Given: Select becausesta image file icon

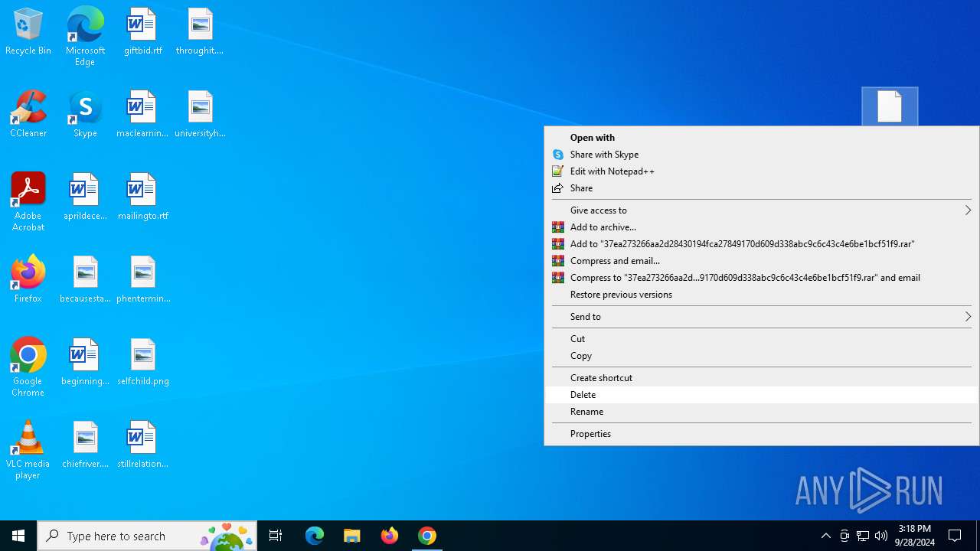Looking at the screenshot, I should click(x=85, y=280).
